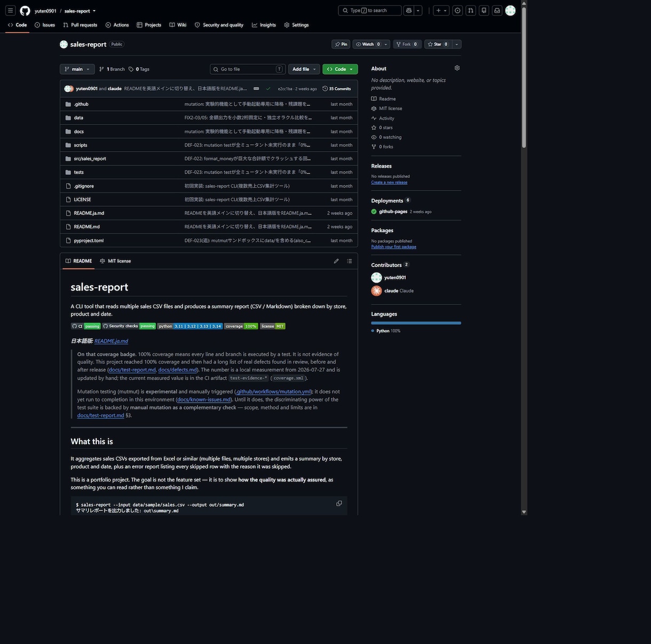
Task: Click the About settings gear icon
Action: 457,68
